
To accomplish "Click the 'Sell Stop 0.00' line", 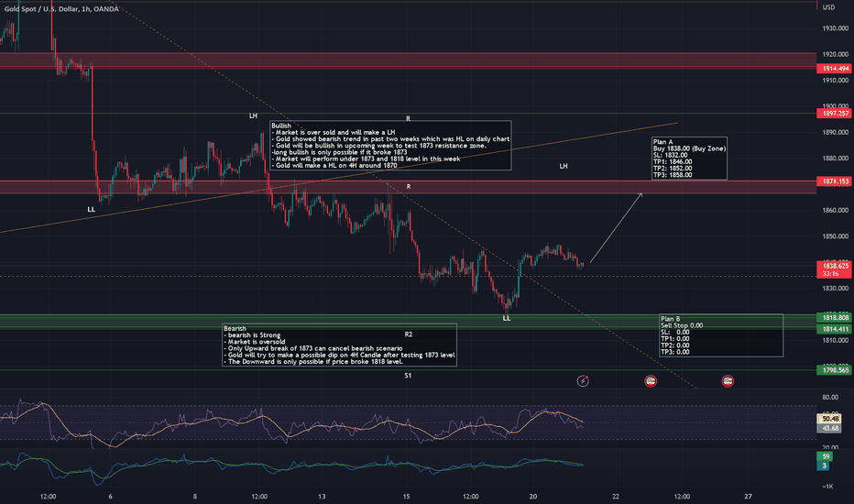I will point(682,325).
